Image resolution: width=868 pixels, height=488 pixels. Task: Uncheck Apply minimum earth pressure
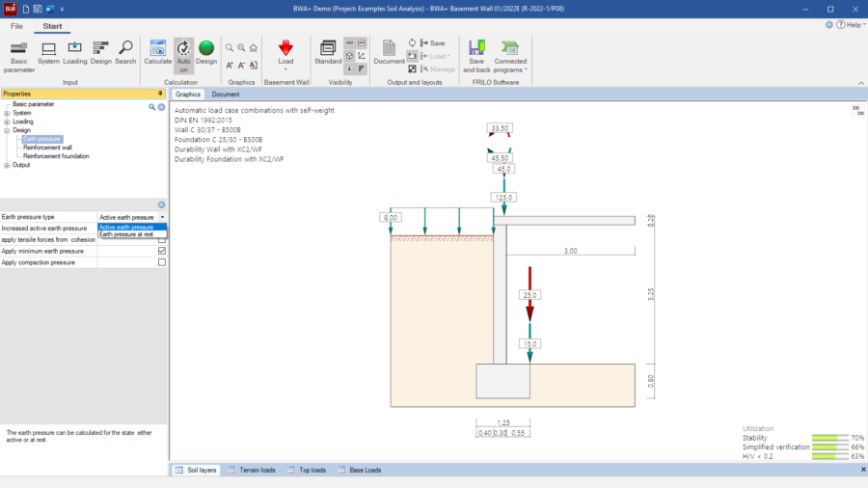[x=162, y=251]
